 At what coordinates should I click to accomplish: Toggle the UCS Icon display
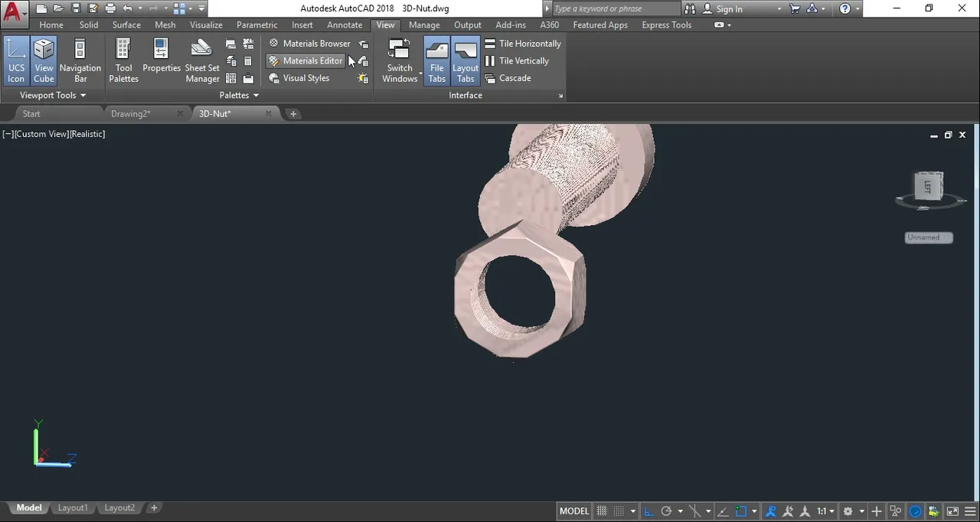[x=16, y=60]
